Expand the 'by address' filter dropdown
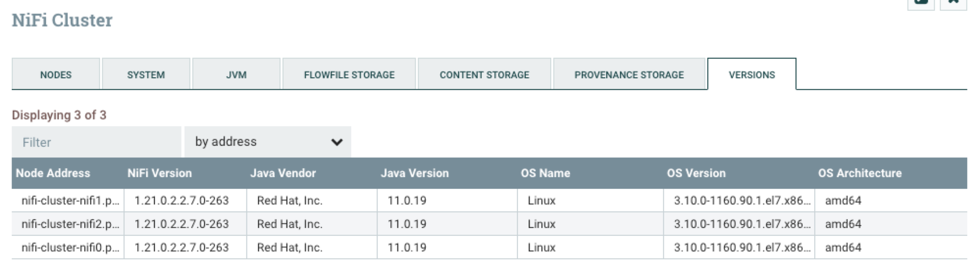Image resolution: width=980 pixels, height=273 pixels. (268, 142)
